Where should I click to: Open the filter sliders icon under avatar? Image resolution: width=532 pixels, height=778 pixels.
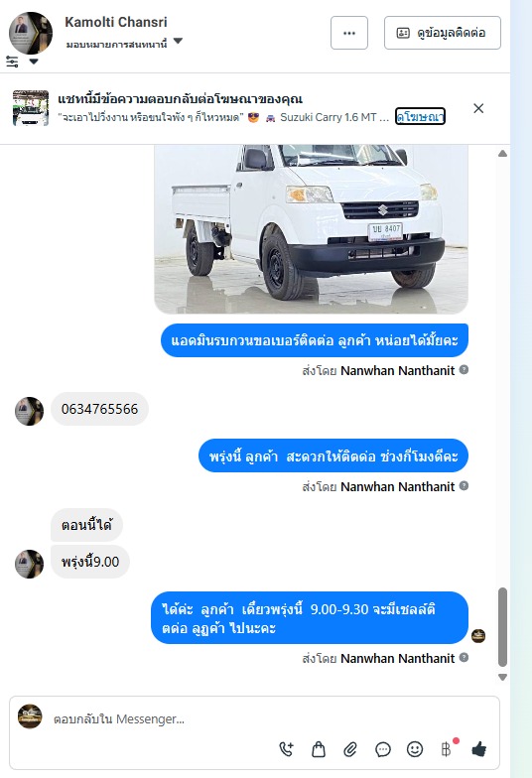pyautogui.click(x=12, y=62)
